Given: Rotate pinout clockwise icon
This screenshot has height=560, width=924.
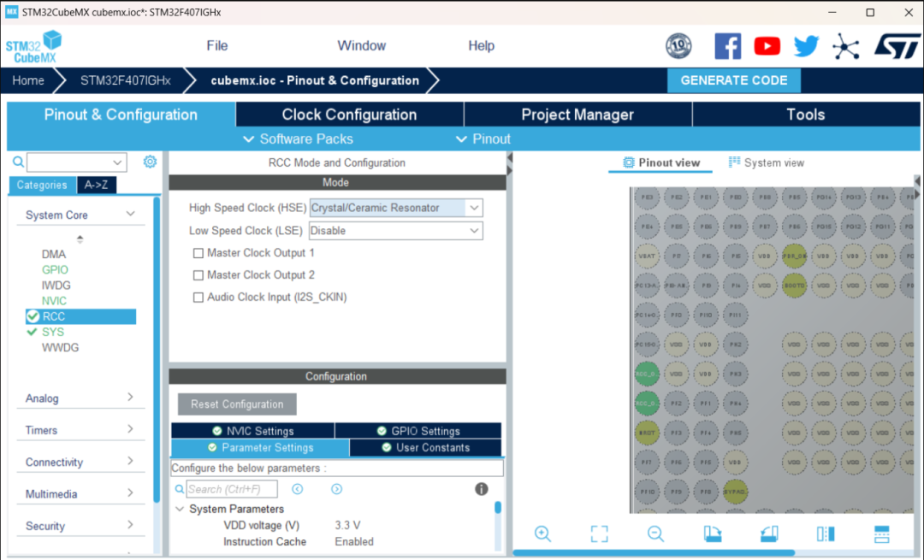Looking at the screenshot, I should (x=713, y=534).
